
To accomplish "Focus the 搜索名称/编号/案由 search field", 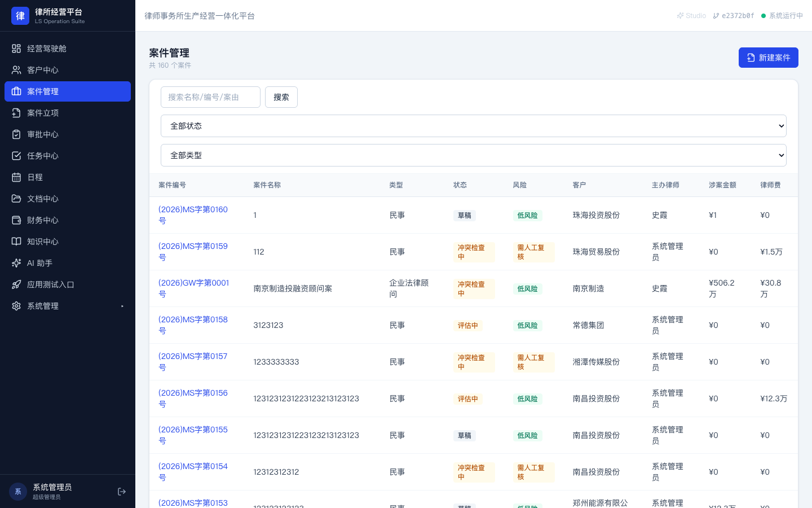I will [210, 97].
